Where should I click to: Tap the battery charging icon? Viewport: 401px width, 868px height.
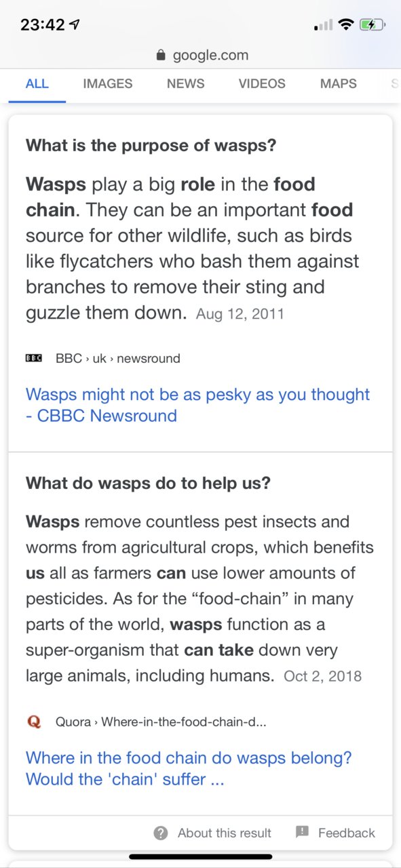(x=373, y=25)
